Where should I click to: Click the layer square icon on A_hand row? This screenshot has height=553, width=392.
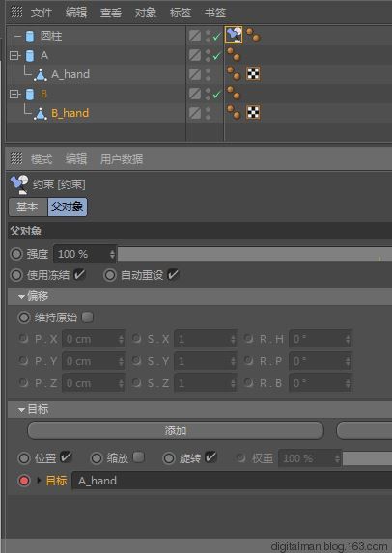coord(195,74)
